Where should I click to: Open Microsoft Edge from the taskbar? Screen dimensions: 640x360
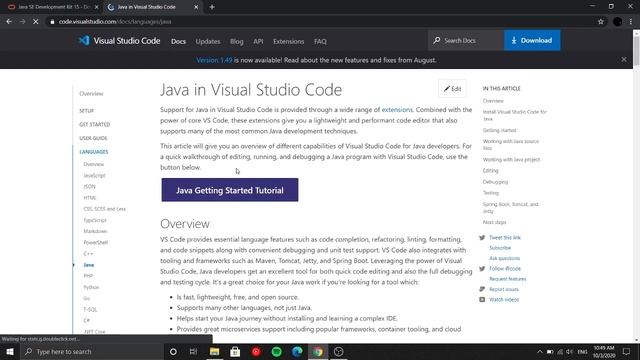[297, 351]
